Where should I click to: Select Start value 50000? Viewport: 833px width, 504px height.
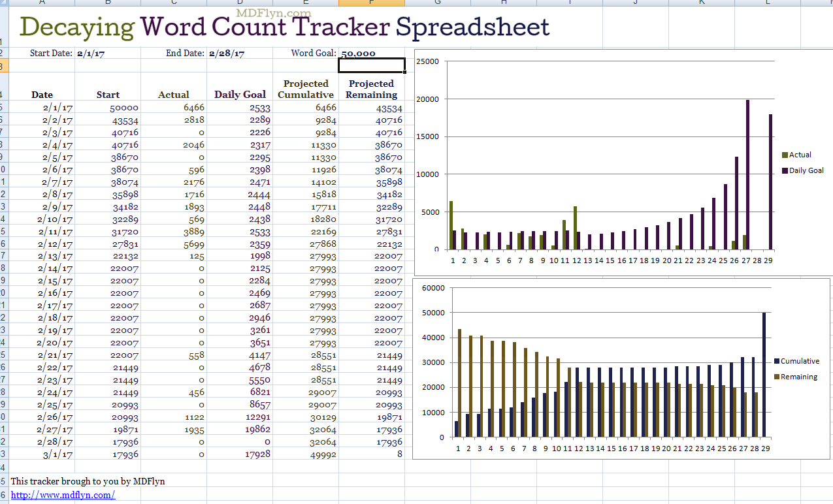[124, 108]
